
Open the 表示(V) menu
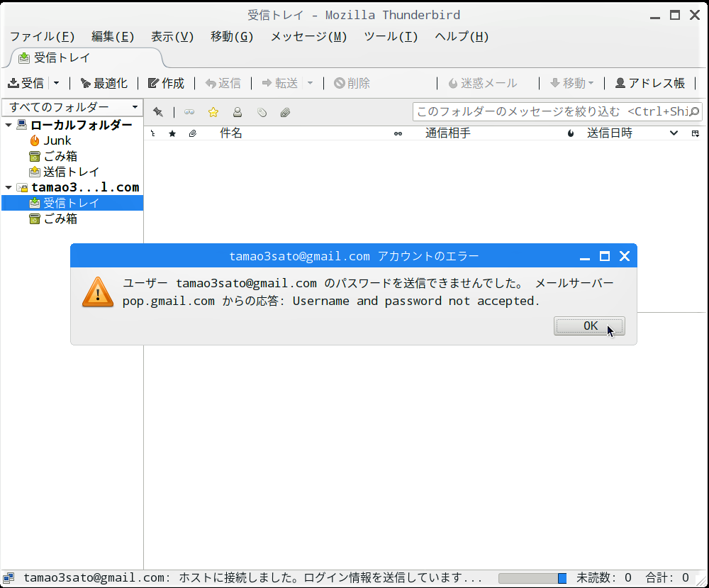pyautogui.click(x=172, y=37)
